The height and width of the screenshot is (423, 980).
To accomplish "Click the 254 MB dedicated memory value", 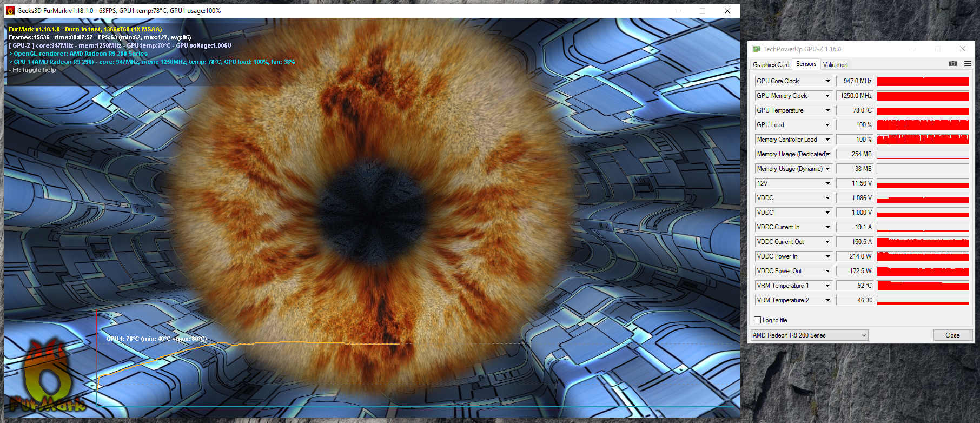I will click(x=855, y=154).
